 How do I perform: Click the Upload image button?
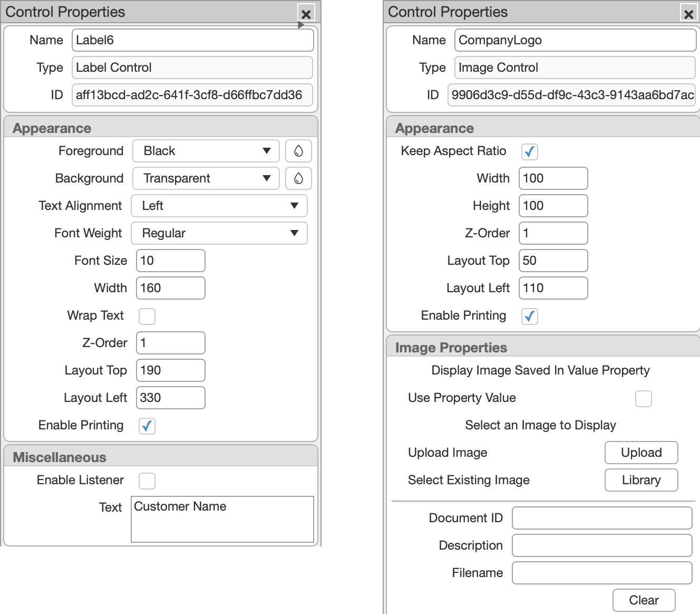641,453
